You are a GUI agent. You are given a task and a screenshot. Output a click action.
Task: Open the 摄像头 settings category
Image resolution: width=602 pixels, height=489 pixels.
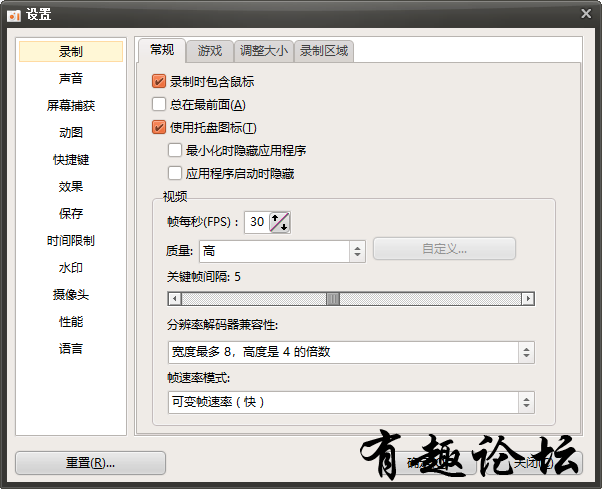[71, 294]
